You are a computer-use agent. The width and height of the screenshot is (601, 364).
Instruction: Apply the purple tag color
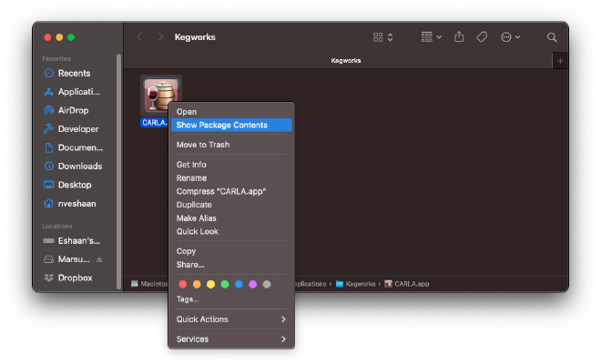point(252,284)
